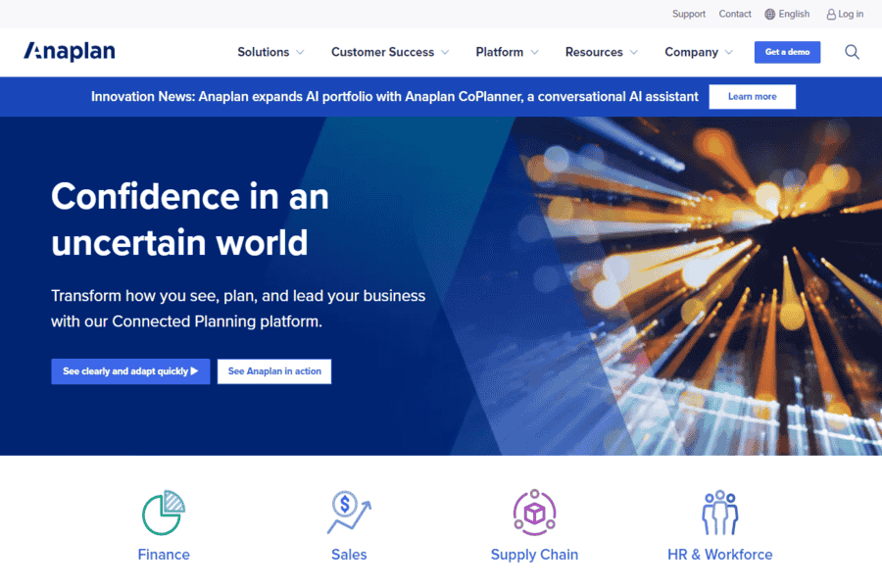The height and width of the screenshot is (588, 882).
Task: Click the Innovation News banner text
Action: click(394, 97)
